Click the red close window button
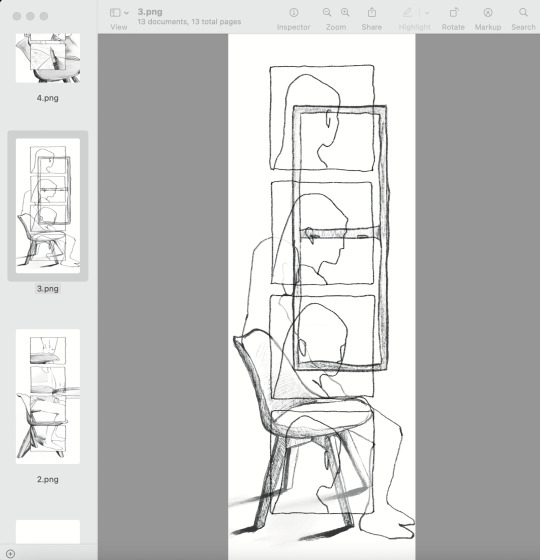 (x=16, y=16)
